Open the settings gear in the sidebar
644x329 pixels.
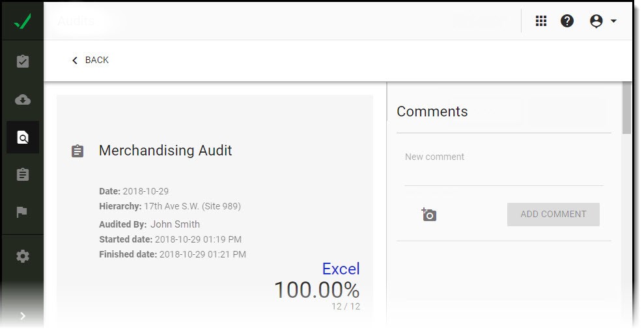[23, 256]
